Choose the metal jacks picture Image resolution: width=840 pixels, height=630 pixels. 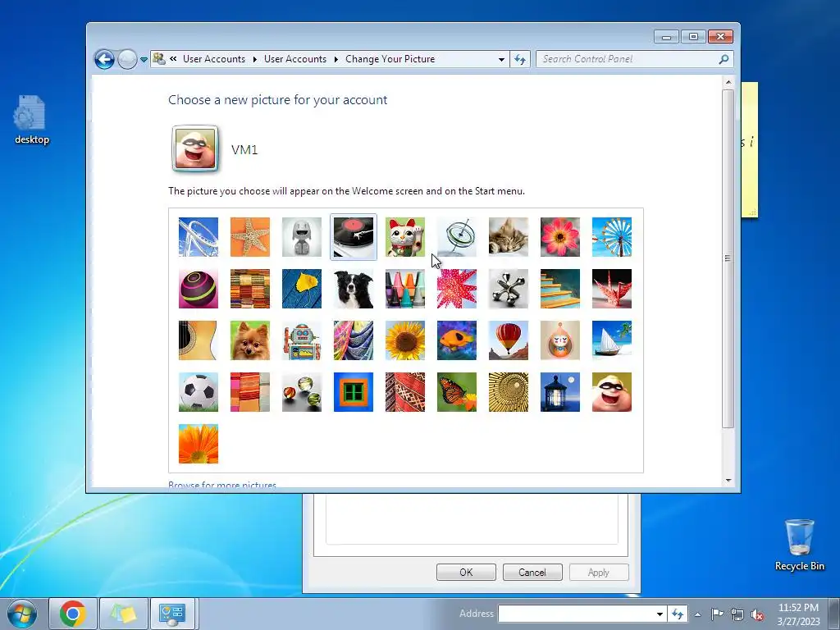[509, 289]
